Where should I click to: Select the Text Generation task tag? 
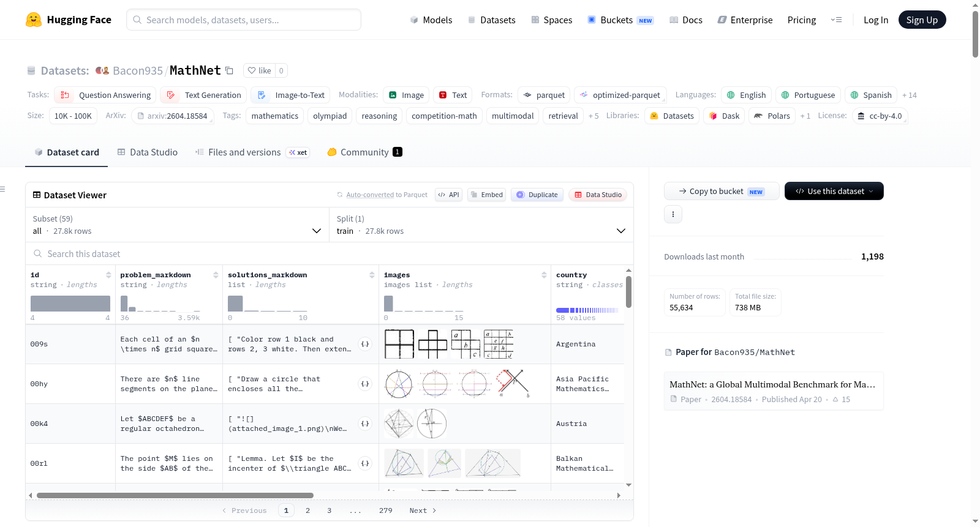click(203, 95)
